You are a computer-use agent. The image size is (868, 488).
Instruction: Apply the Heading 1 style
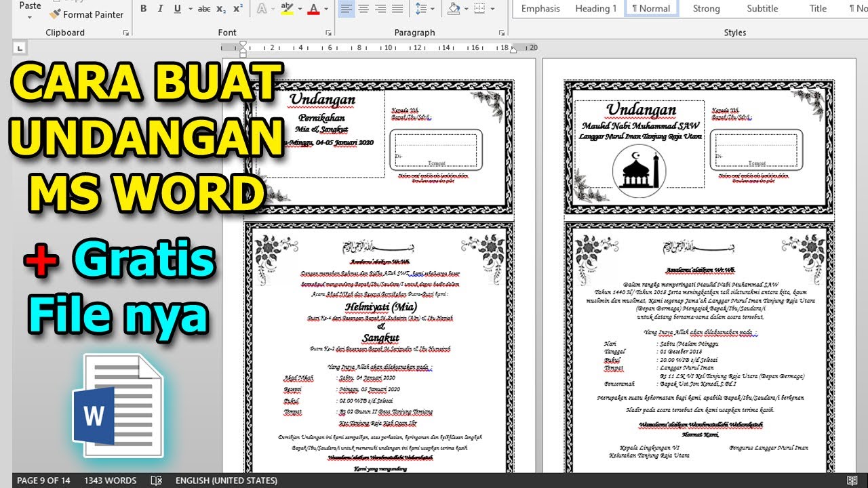[x=595, y=9]
